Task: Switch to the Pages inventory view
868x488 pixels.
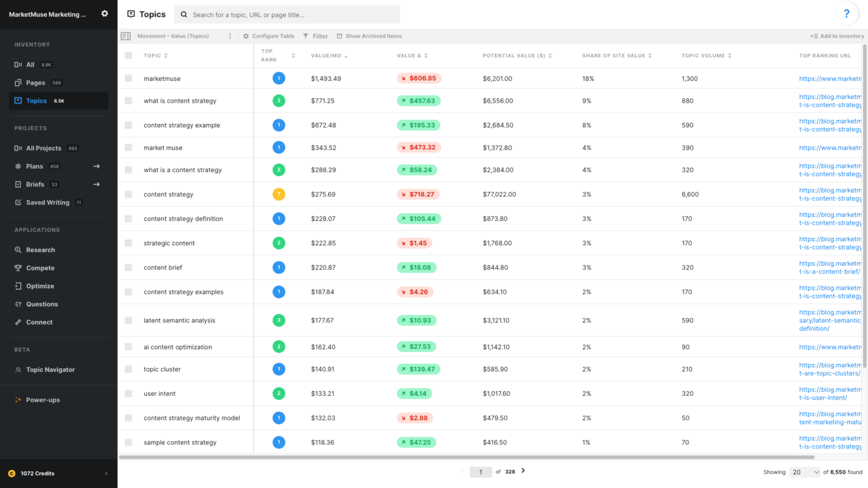Action: pyautogui.click(x=34, y=82)
